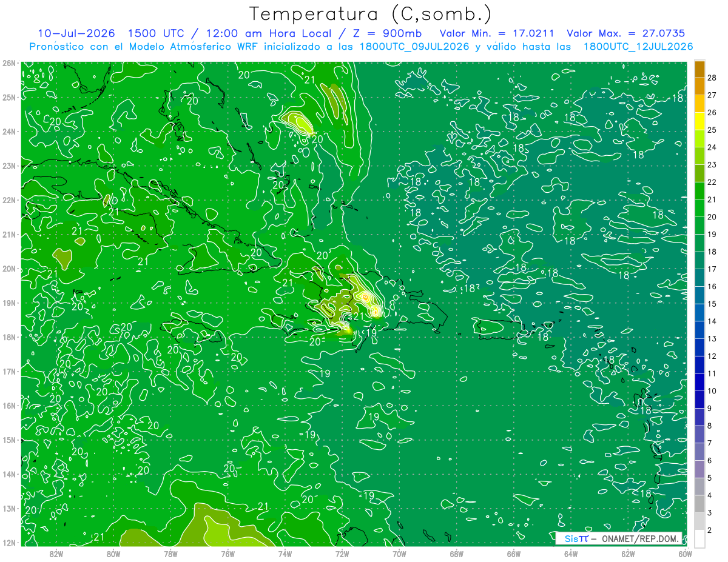The height and width of the screenshot is (562, 728).
Task: Click the '15N' latitude axis label
Action: 8,440
